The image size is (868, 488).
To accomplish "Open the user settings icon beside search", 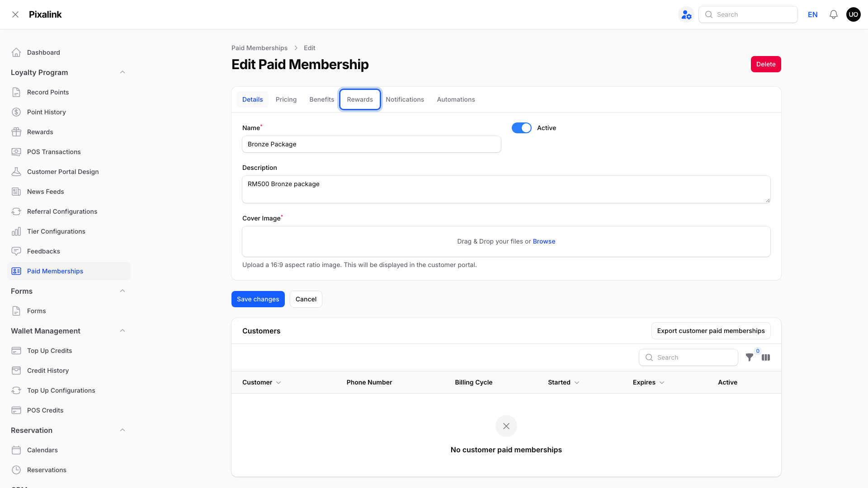I will pos(686,14).
